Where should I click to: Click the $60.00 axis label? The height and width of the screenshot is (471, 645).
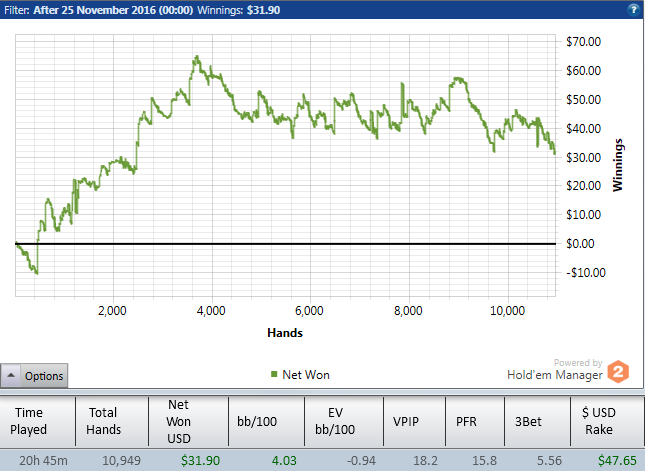583,70
